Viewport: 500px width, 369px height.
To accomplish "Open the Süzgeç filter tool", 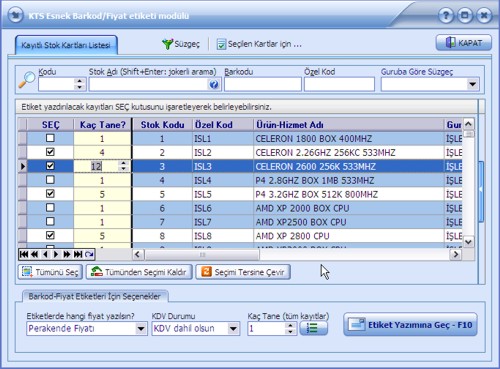I will (181, 44).
